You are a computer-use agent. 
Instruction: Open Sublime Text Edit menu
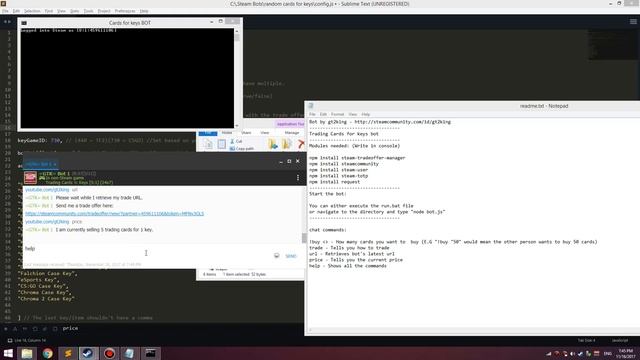[16, 11]
